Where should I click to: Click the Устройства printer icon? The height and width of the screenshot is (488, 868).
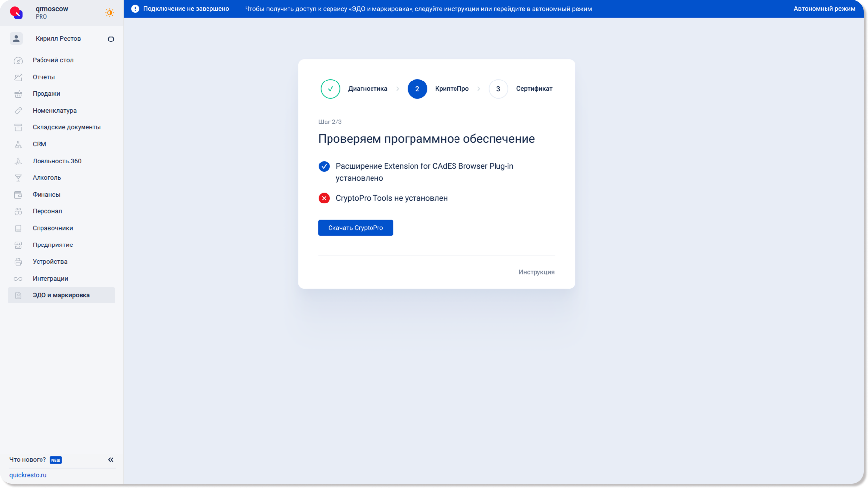(x=18, y=262)
